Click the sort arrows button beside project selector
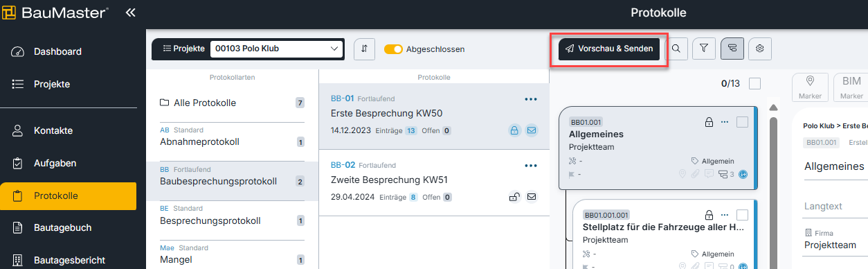This screenshot has height=269, width=868. (365, 49)
